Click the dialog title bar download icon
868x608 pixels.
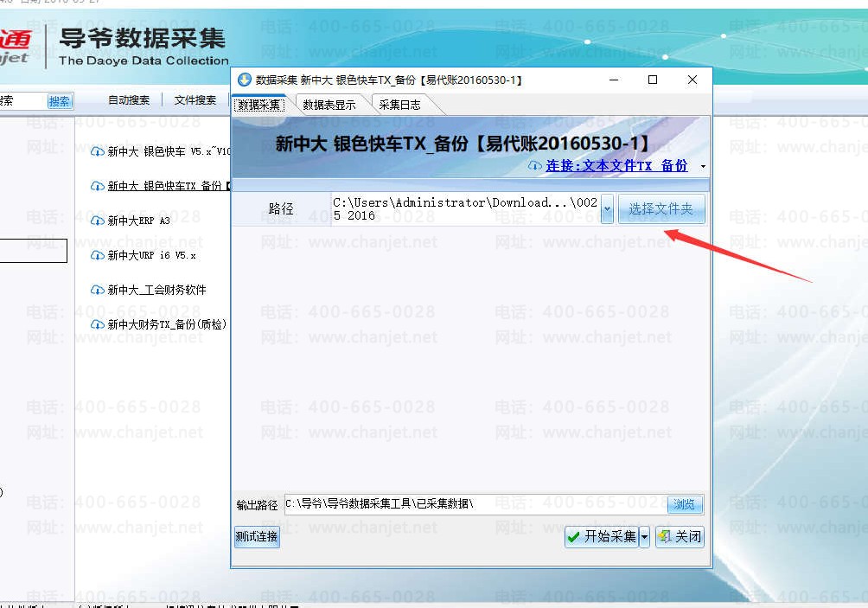click(244, 80)
